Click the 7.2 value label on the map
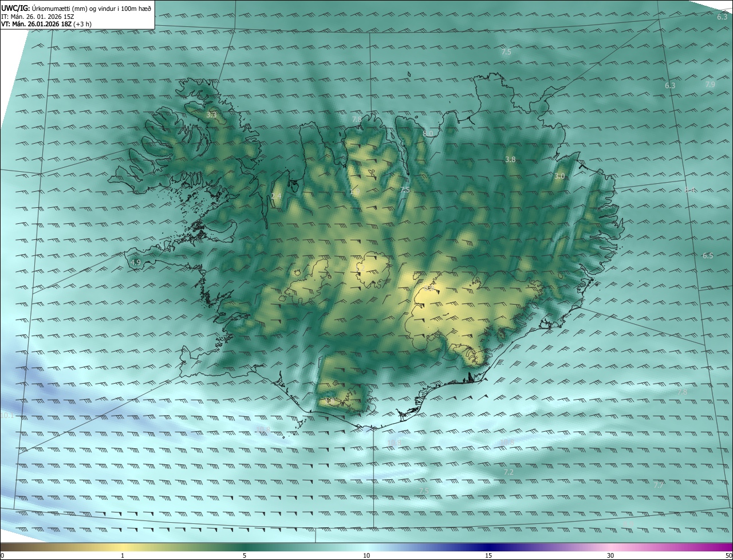This screenshot has height=560, width=733. 508,472
